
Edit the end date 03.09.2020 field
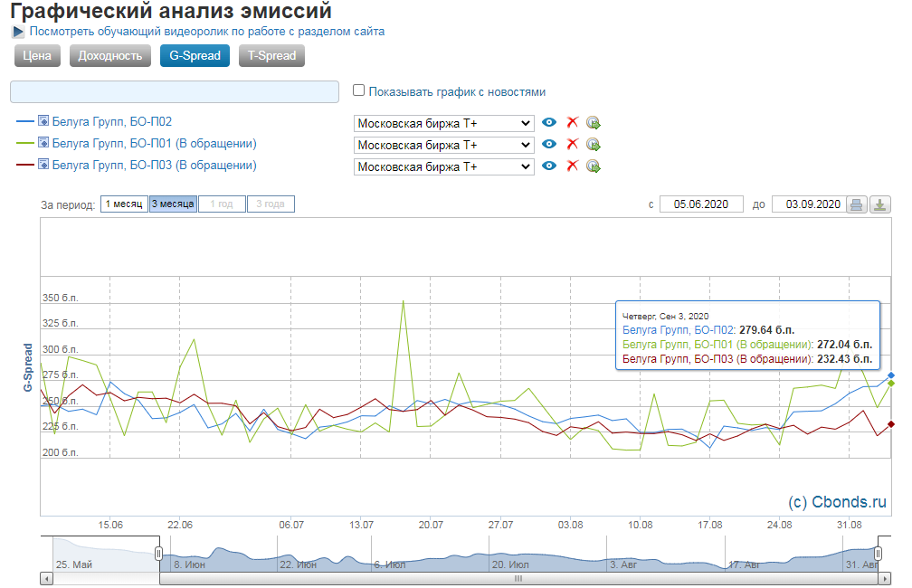809,204
